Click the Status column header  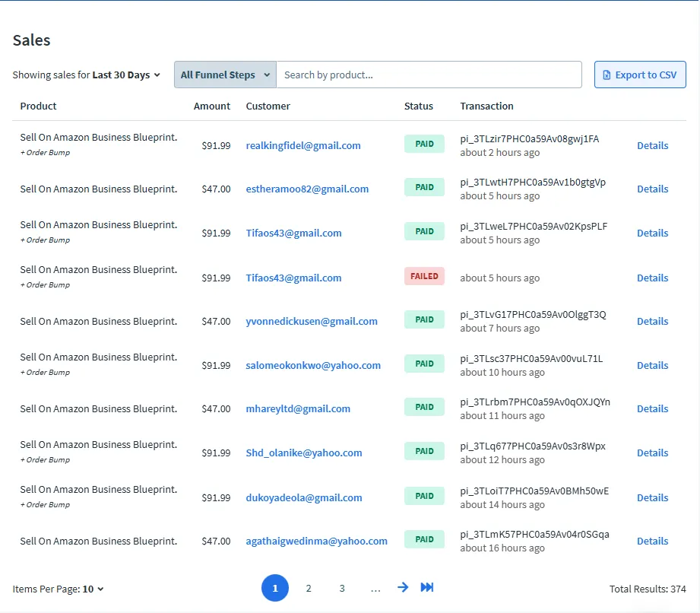coord(419,106)
